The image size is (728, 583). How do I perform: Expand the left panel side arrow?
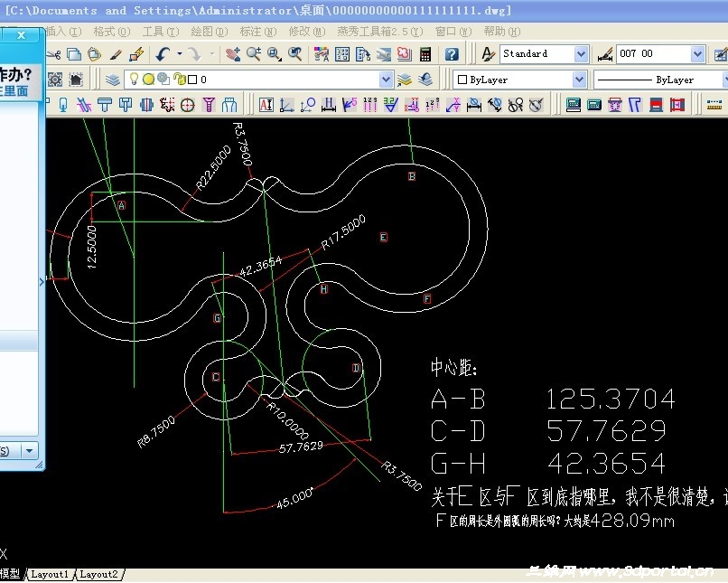point(42,281)
